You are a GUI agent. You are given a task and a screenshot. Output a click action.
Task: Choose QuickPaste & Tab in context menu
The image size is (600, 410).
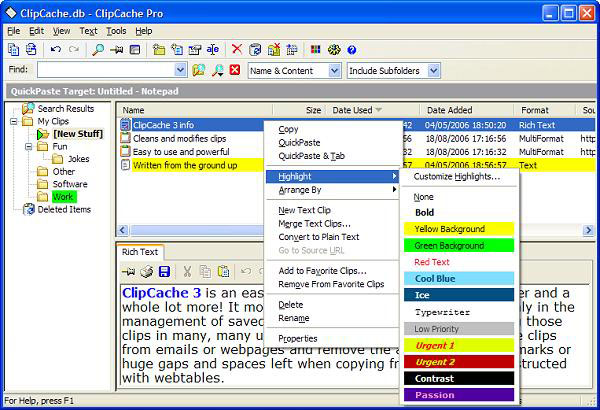tap(332, 156)
